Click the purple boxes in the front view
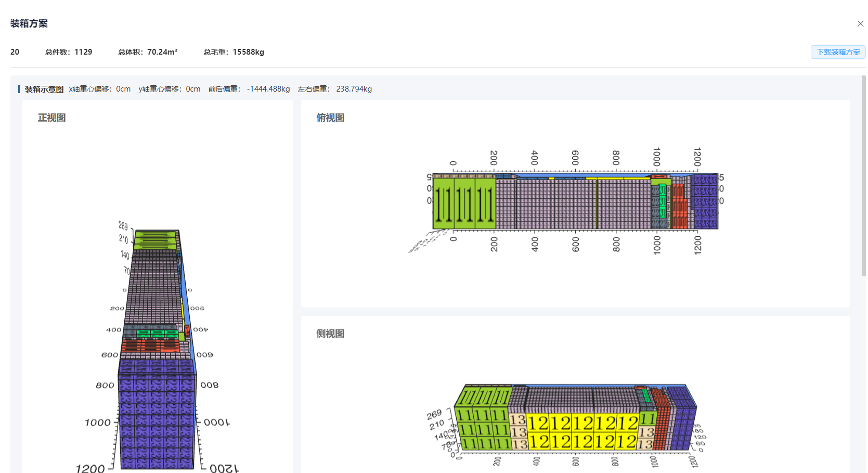The width and height of the screenshot is (868, 473). point(156,416)
